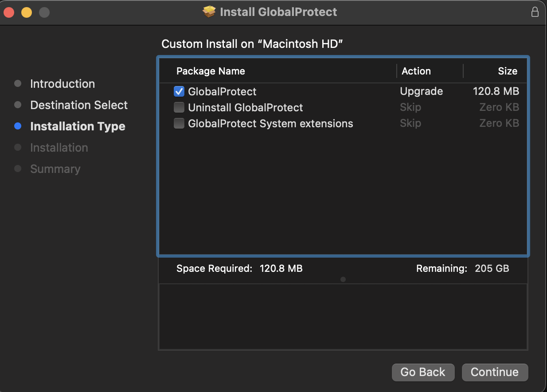This screenshot has height=392, width=547.
Task: Click the Package Name column header
Action: pyautogui.click(x=211, y=71)
